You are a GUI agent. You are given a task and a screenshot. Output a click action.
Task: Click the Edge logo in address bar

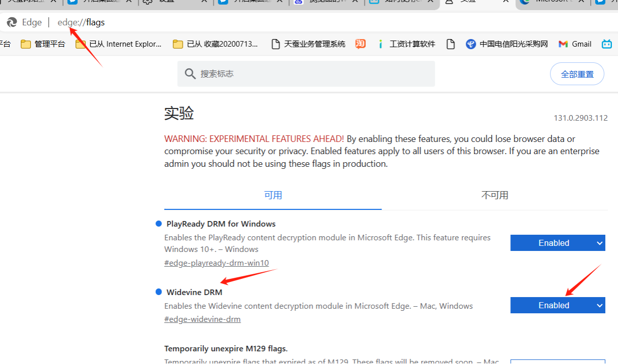click(12, 22)
